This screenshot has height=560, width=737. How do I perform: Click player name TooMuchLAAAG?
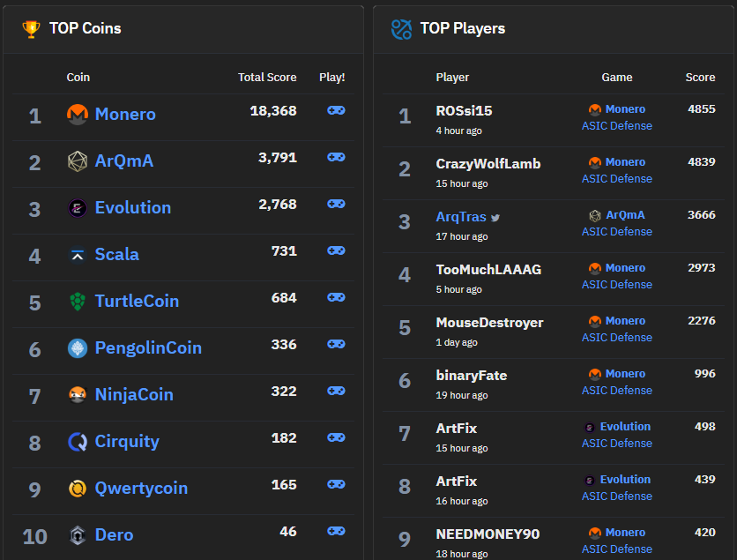[x=488, y=270]
